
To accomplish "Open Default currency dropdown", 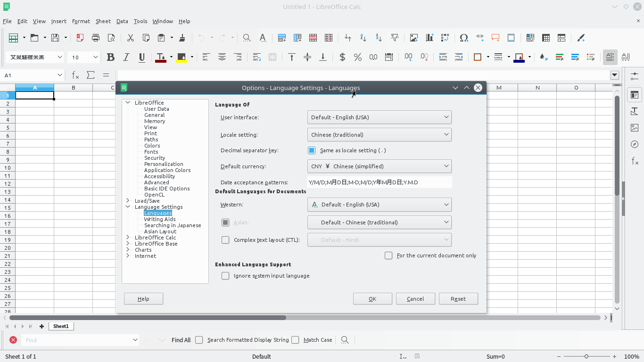I will tap(379, 166).
